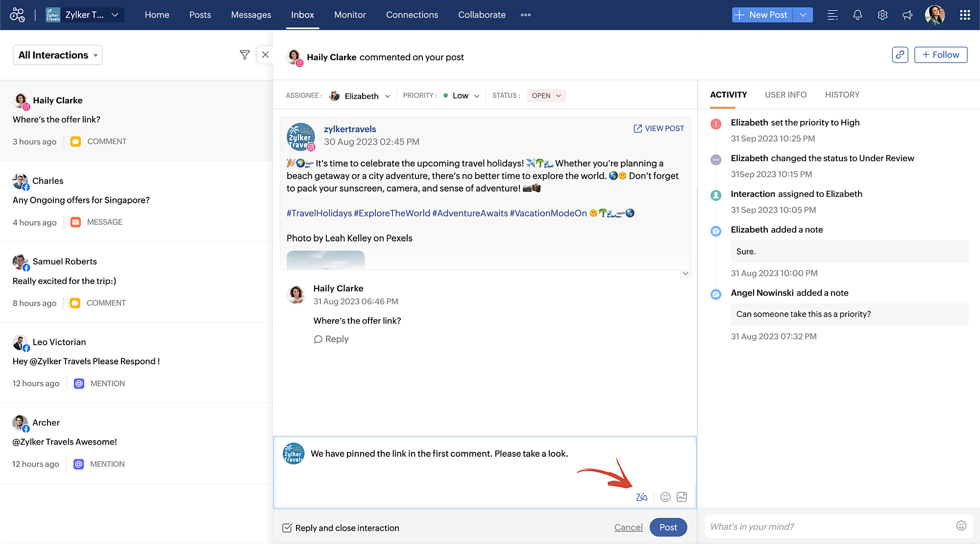Switch to the USER INFO tab

[785, 95]
